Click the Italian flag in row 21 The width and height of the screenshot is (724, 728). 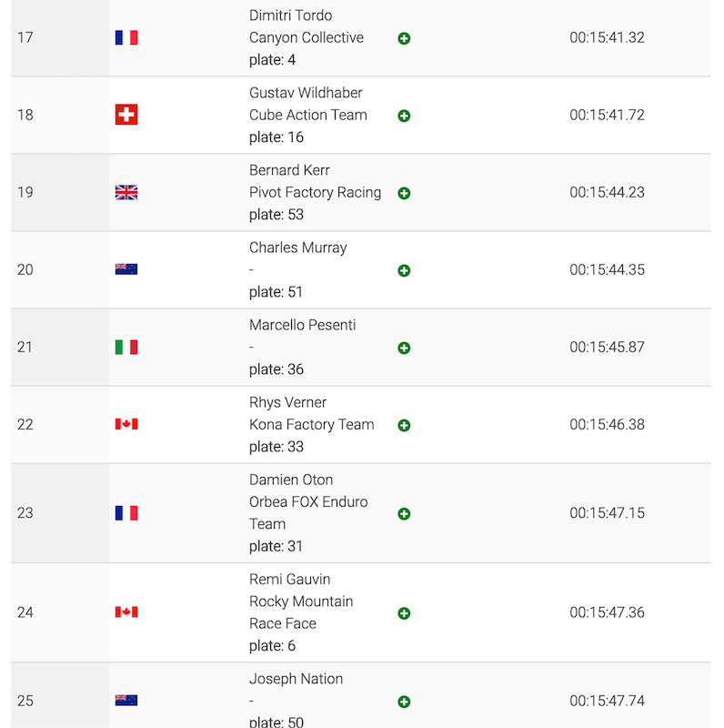pos(126,347)
